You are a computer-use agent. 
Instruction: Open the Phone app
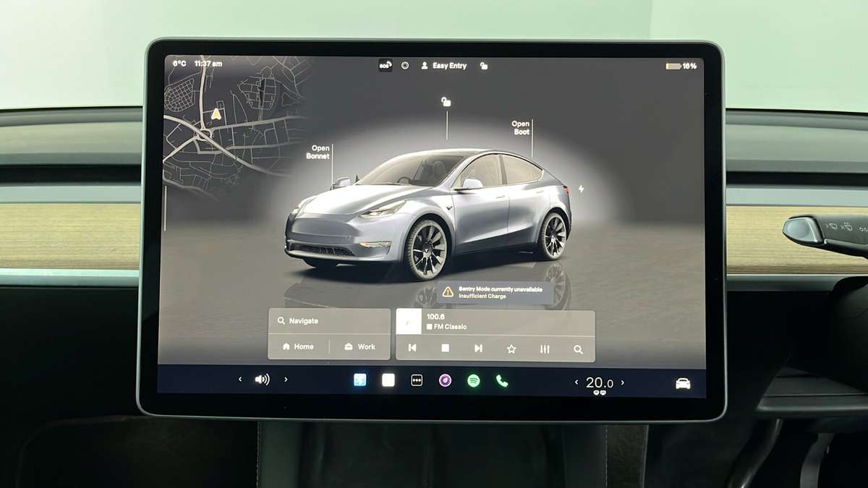(x=502, y=381)
